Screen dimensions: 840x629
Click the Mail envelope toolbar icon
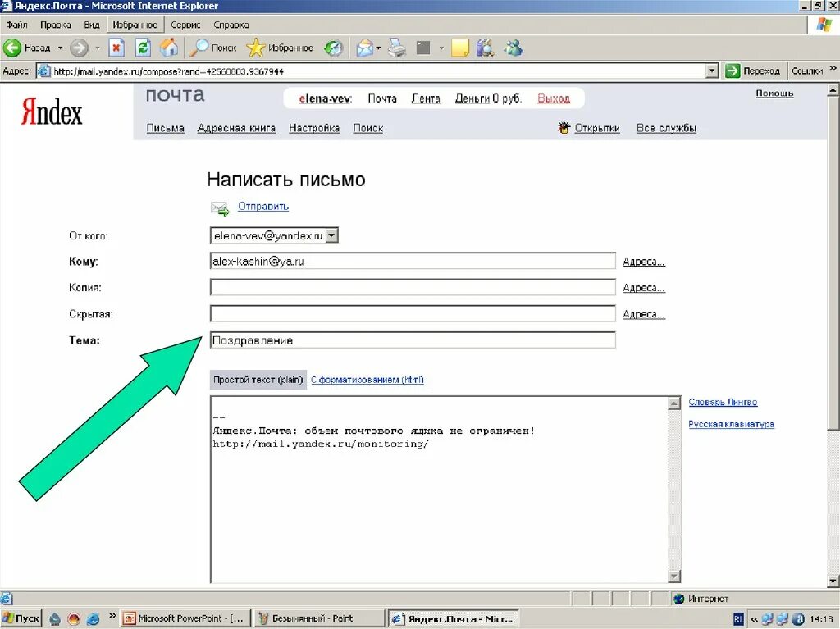pos(364,48)
